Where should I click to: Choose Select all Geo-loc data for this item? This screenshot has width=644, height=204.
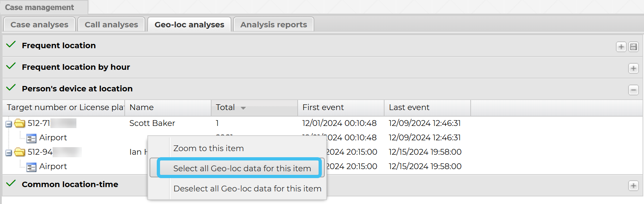tap(242, 168)
